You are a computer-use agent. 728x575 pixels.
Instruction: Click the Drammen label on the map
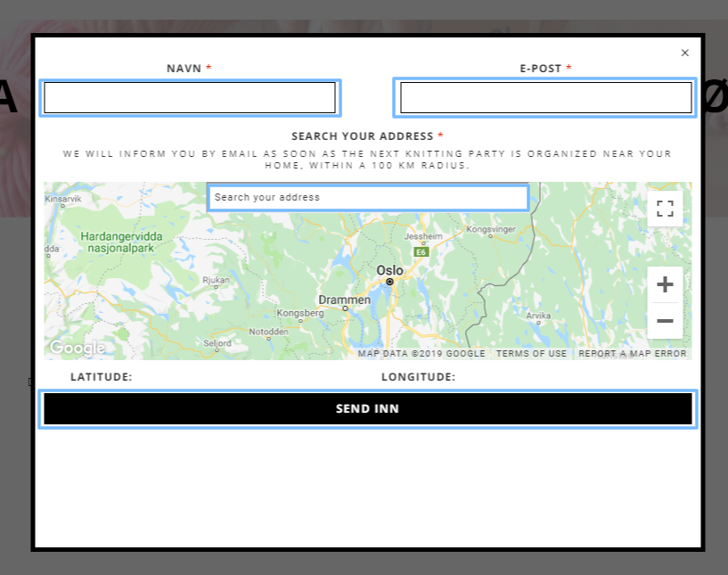click(345, 300)
